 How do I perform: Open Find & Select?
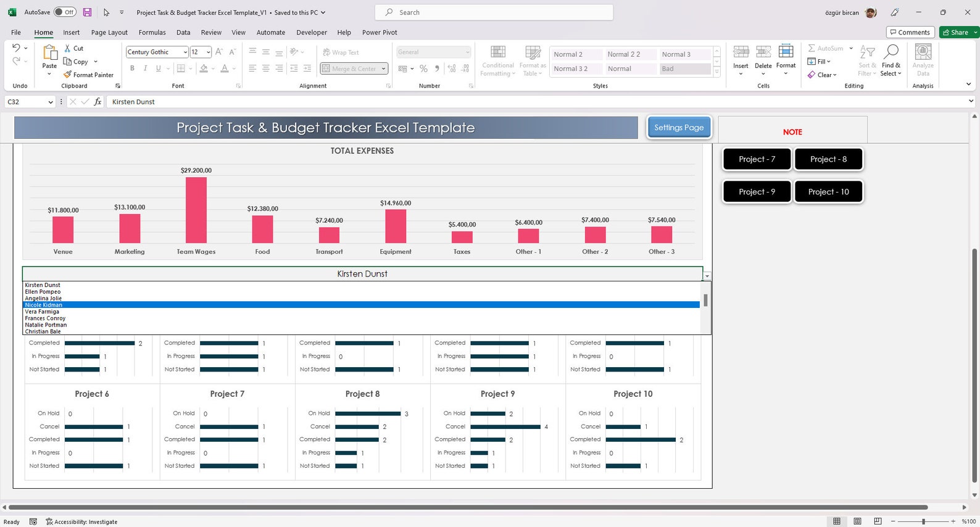click(891, 60)
